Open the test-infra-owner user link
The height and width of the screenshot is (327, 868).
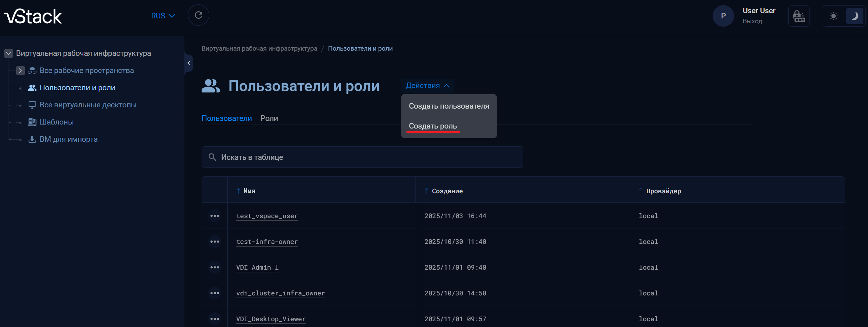click(267, 242)
